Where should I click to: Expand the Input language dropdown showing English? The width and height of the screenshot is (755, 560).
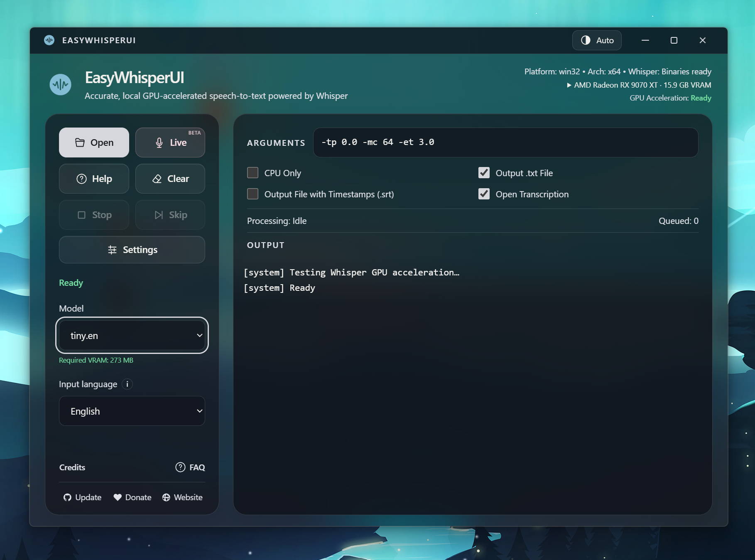click(x=132, y=411)
